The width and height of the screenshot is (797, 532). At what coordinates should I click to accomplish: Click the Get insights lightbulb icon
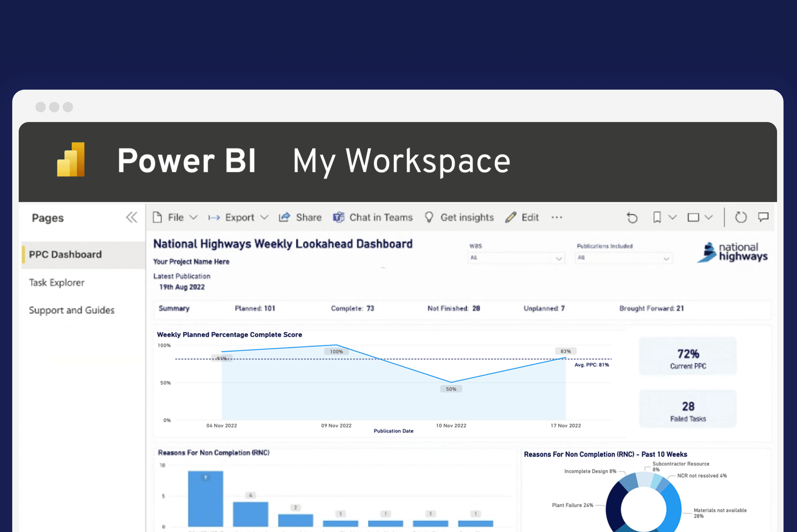(429, 217)
